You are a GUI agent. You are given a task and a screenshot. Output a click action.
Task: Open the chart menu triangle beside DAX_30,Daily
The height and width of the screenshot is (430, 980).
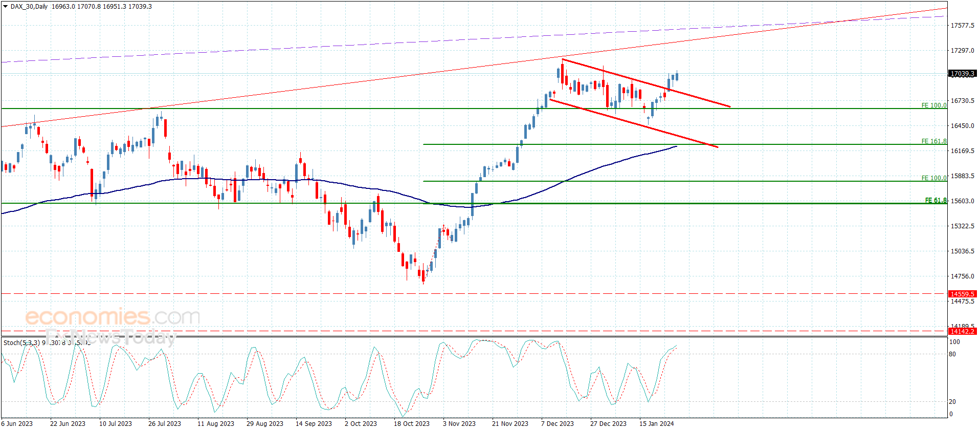5,7
